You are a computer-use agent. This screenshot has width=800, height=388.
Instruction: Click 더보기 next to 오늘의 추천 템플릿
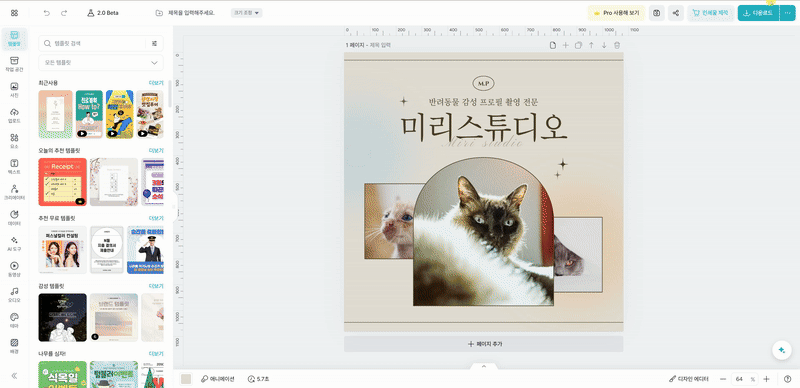(x=156, y=151)
